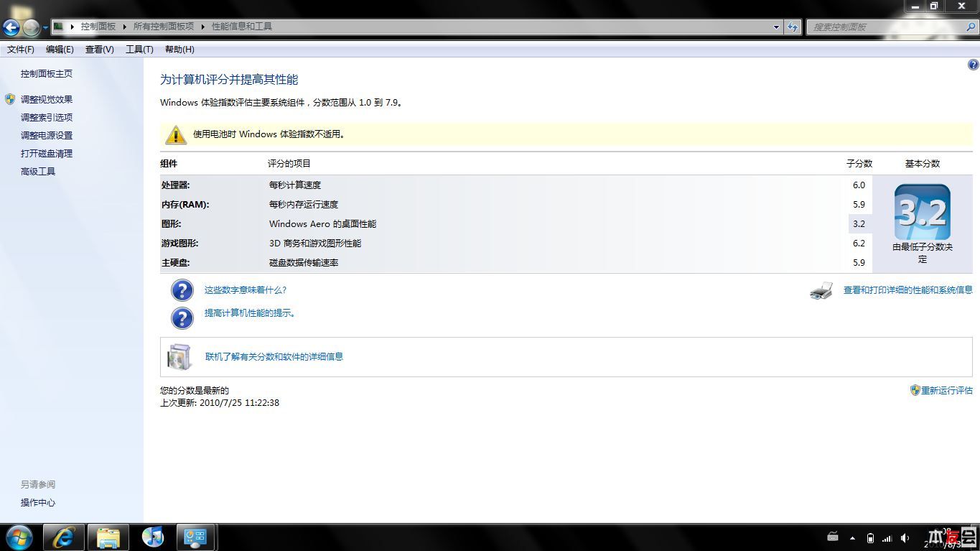Click the shield icon beside 调整视觉效果
The width and height of the screenshot is (980, 551).
[10, 99]
